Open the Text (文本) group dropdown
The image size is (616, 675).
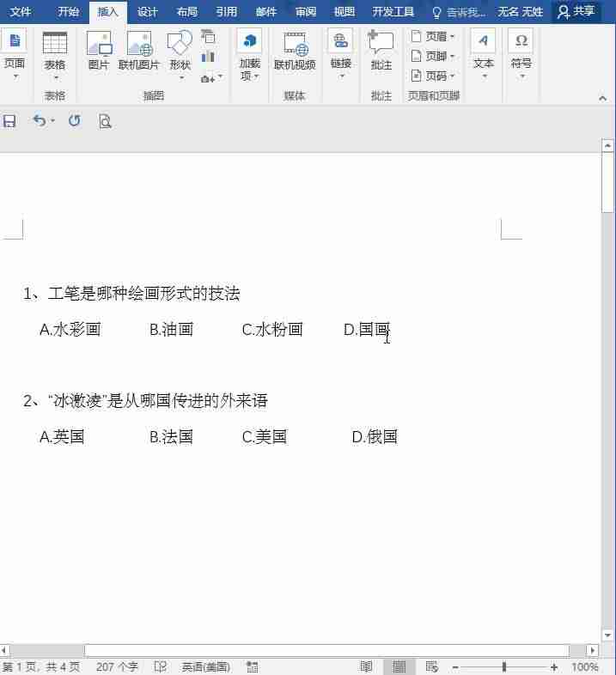484,54
